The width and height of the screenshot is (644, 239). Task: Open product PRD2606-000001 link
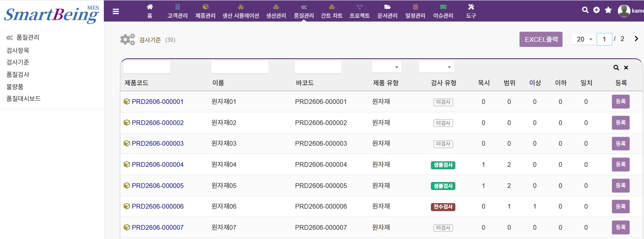tap(158, 102)
